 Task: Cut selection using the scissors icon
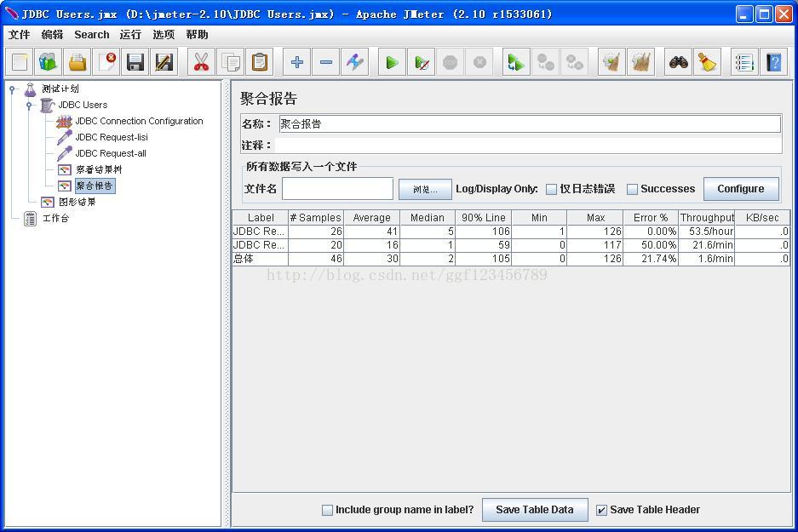(201, 62)
